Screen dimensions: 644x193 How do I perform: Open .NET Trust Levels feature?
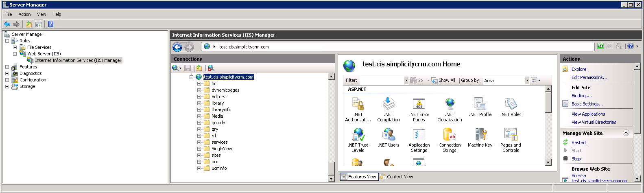358,140
